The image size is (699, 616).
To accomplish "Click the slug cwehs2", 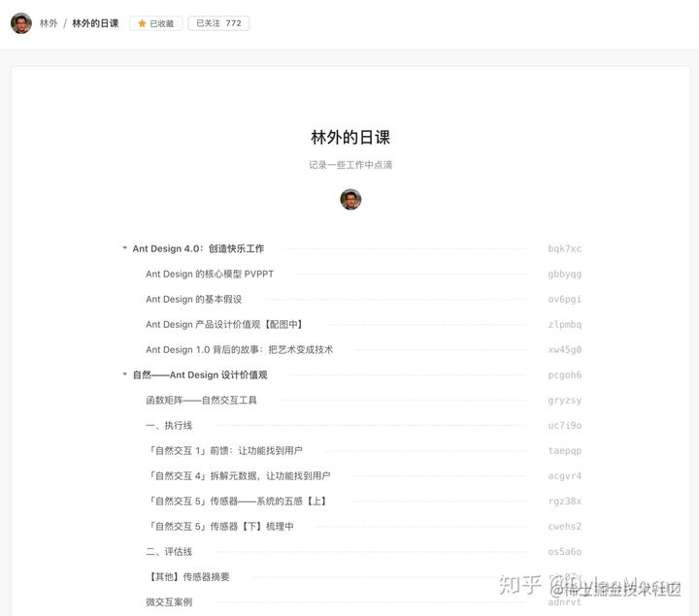I will pyautogui.click(x=564, y=527).
